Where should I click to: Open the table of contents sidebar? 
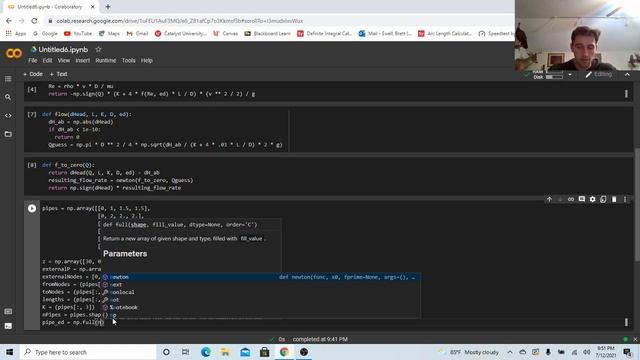coord(8,79)
